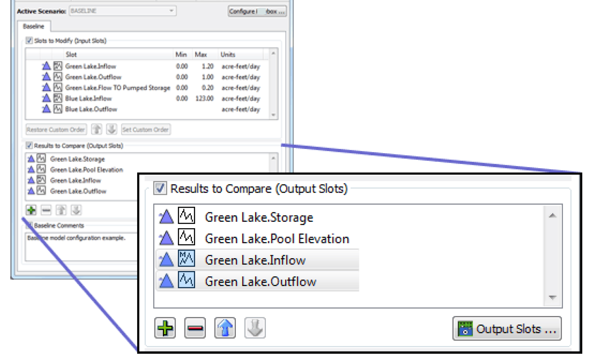Click the small green plus icon under the output list
Screen dimensions: 593x364
[x=31, y=210]
